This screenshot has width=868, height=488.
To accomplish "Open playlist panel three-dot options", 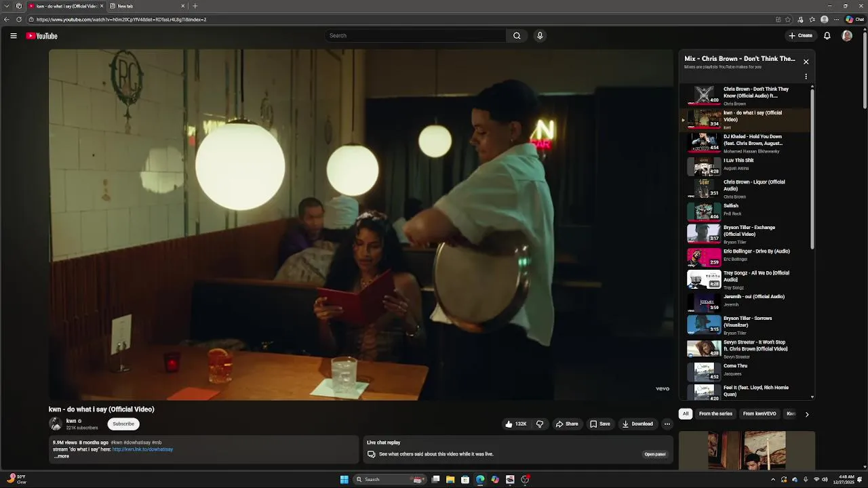I will [806, 77].
